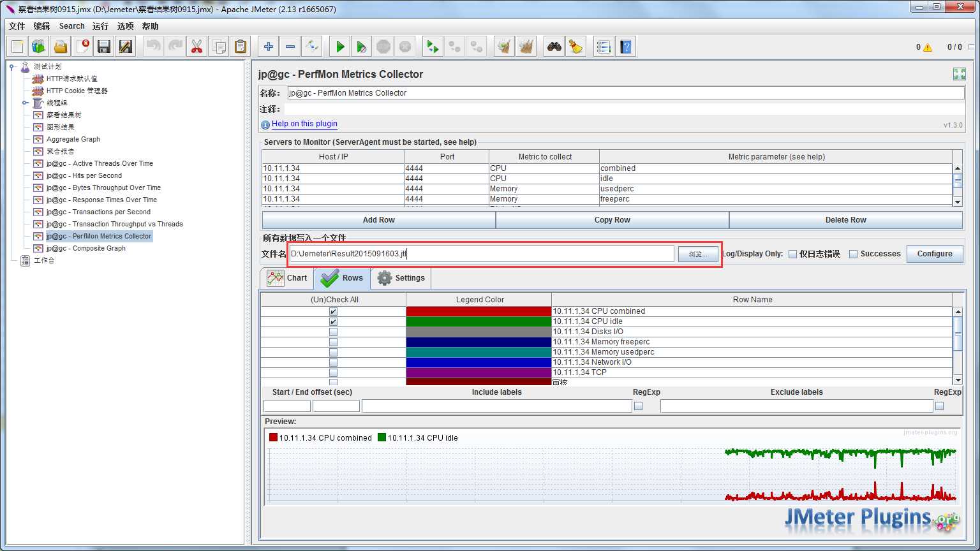Click the green CPU idle legend color

point(479,321)
